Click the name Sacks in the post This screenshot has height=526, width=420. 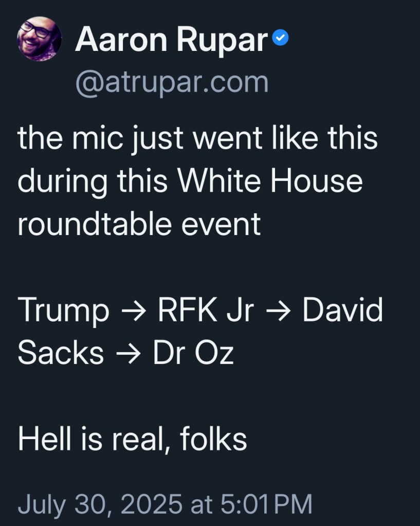pyautogui.click(x=61, y=354)
